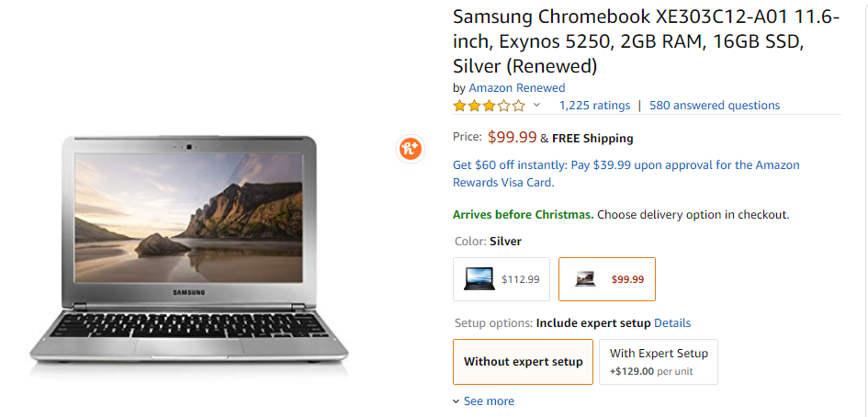This screenshot has width=868, height=417.
Task: Click the Color: Silver label
Action: [x=488, y=242]
